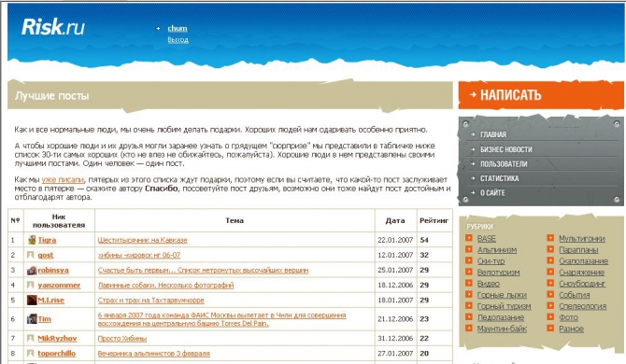Click date cell 22.01.2007
The width and height of the screenshot is (626, 364).
395,240
